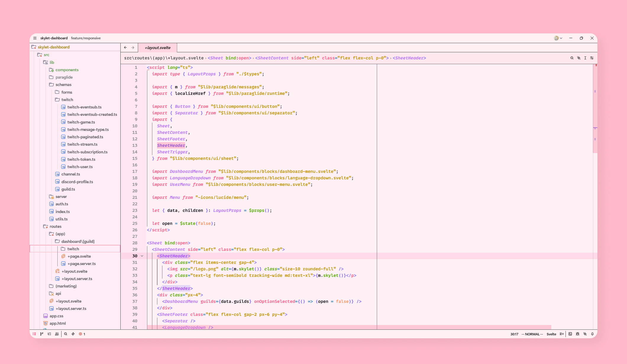Open notifications bell icon
Viewport: 627px width, 364px height.
pos(592,334)
